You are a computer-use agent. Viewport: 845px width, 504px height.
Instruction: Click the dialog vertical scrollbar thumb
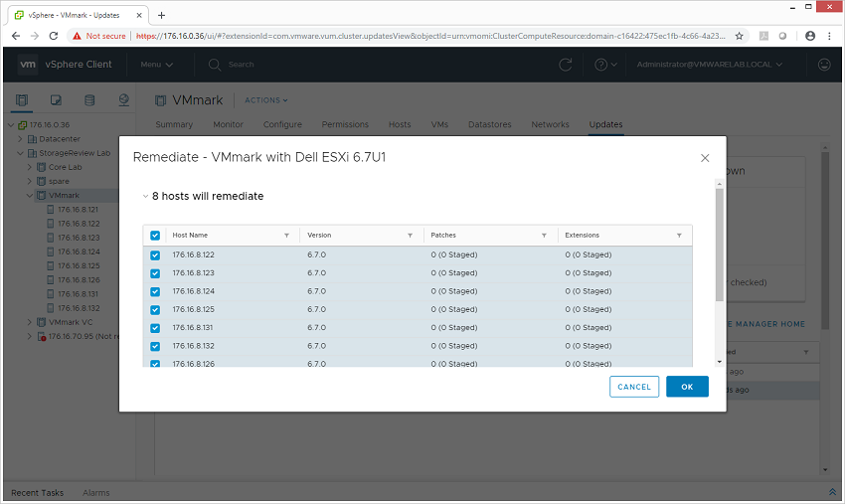click(x=720, y=246)
